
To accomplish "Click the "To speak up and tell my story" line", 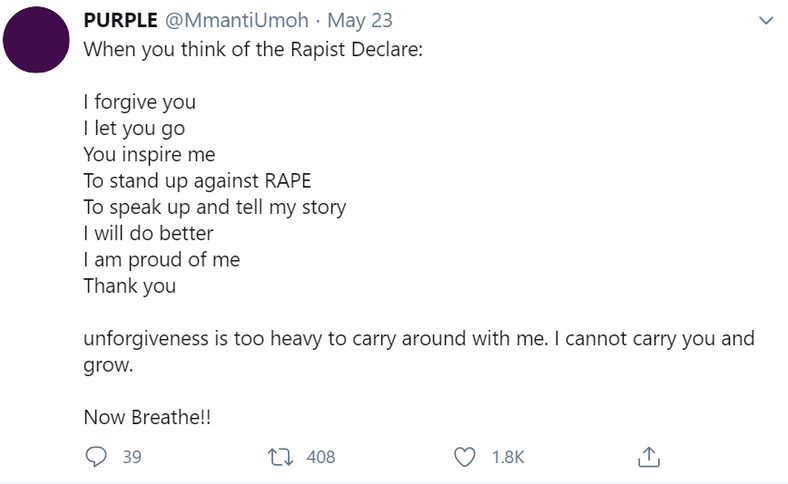I will [215, 207].
